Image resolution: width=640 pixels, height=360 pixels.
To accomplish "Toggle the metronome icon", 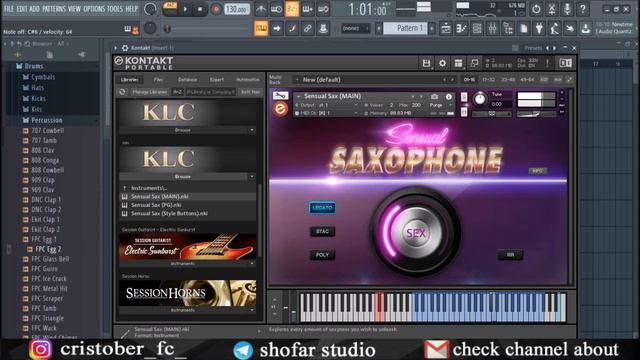I will [x=261, y=9].
